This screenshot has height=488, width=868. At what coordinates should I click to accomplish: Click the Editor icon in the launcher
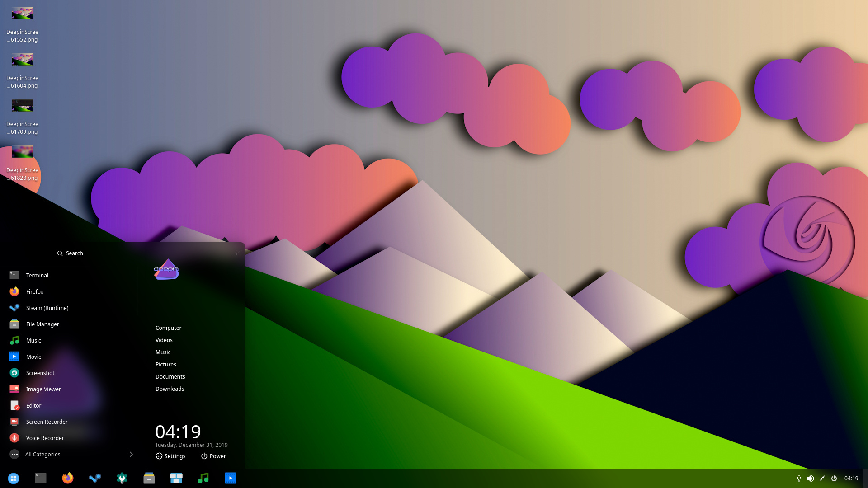[x=14, y=405]
